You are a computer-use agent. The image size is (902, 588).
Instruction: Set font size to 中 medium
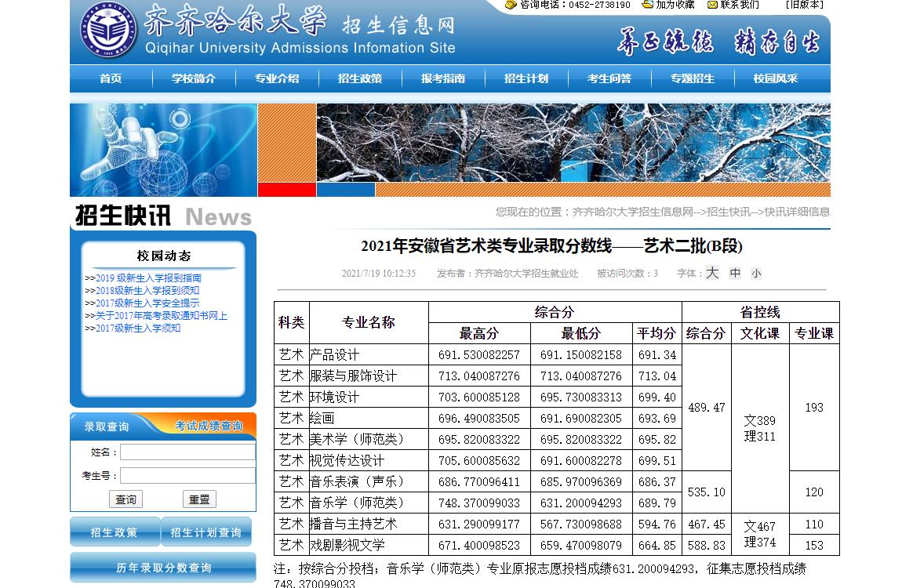point(735,273)
